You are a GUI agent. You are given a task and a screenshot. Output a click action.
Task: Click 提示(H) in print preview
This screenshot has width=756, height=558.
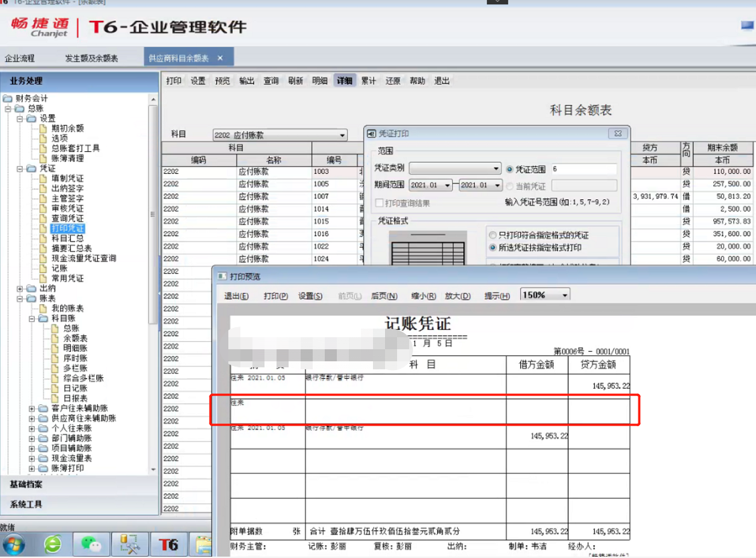497,296
